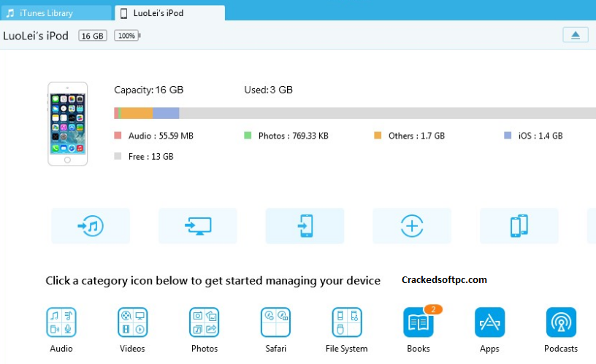Click the blue iOS legend swatch
This screenshot has height=364, width=596.
point(508,135)
